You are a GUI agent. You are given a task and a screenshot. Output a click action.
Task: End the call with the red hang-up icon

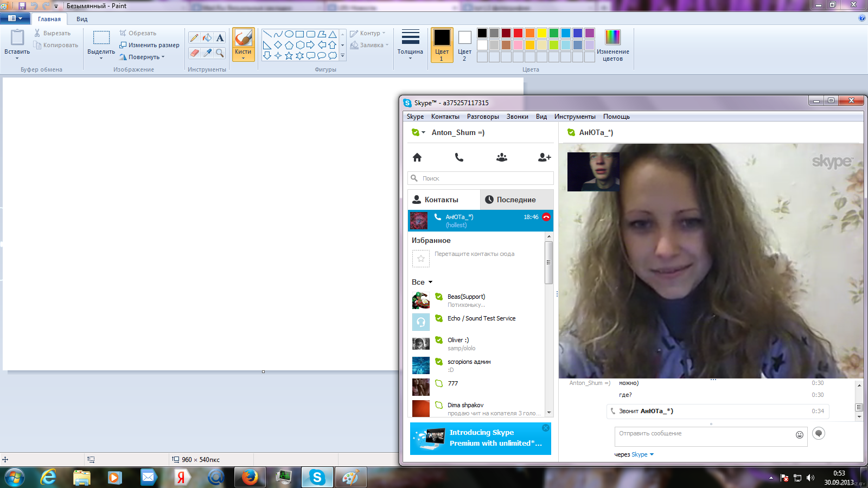pyautogui.click(x=546, y=217)
